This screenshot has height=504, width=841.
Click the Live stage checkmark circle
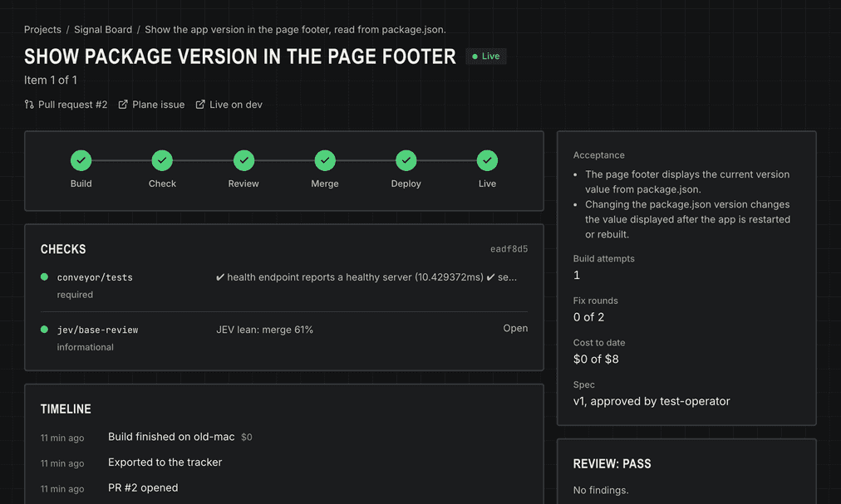(x=487, y=160)
